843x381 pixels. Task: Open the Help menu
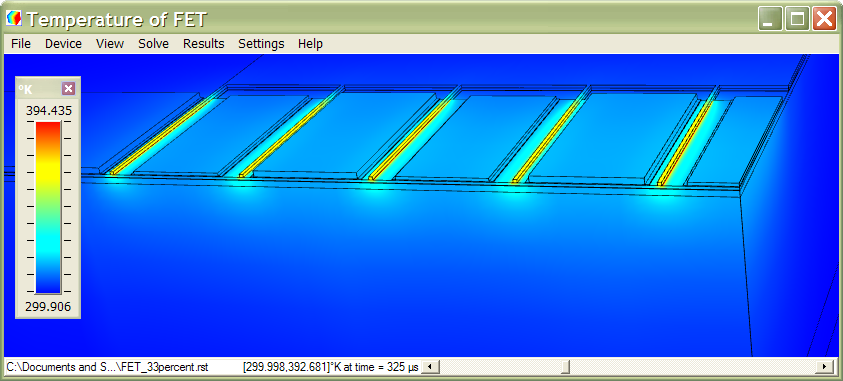pos(310,44)
